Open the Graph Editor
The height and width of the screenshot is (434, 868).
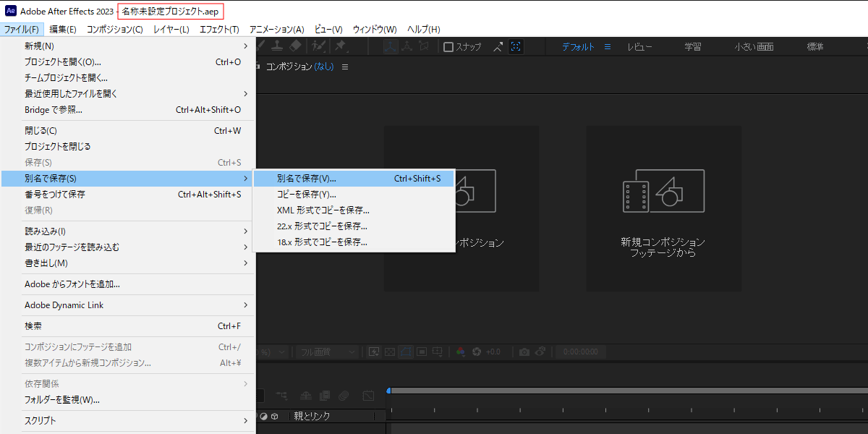click(x=368, y=396)
